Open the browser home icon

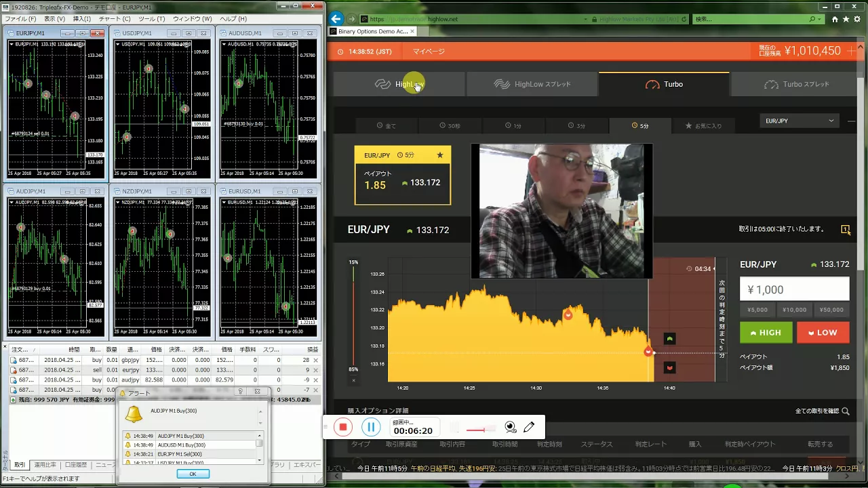tap(835, 19)
